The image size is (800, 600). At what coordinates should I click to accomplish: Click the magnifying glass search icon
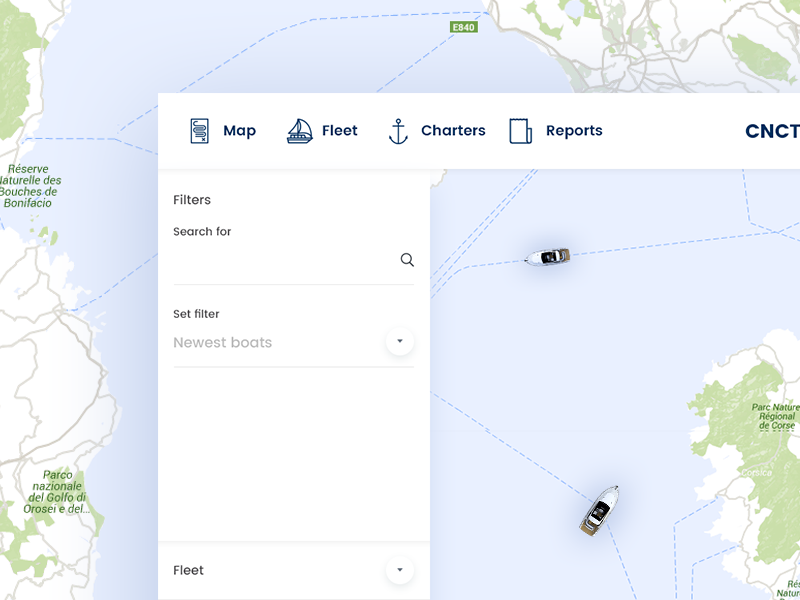click(x=407, y=260)
